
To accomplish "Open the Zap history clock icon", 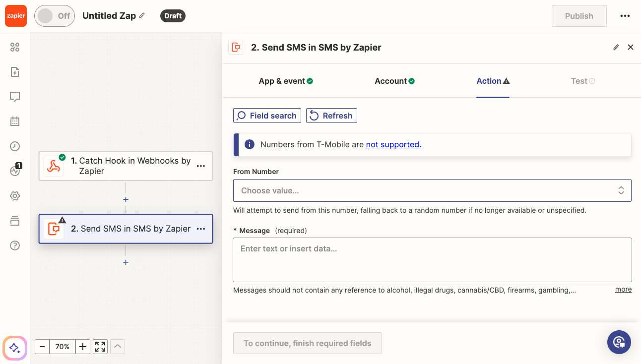I will point(15,146).
